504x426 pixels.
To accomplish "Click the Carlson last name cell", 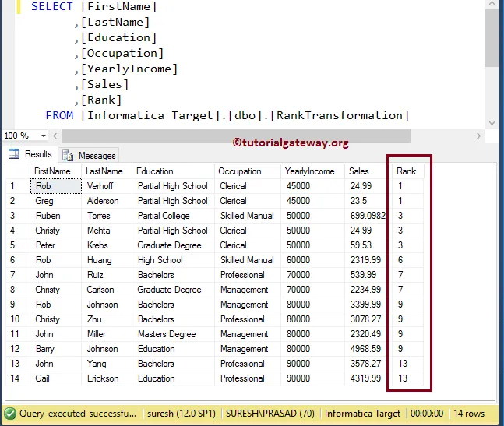I will tap(107, 290).
